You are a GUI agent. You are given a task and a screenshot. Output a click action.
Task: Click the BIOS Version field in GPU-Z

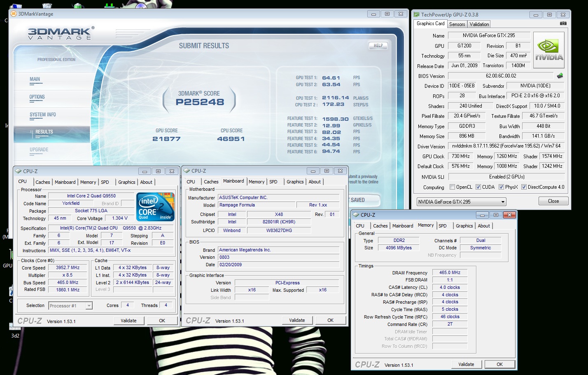pyautogui.click(x=501, y=76)
